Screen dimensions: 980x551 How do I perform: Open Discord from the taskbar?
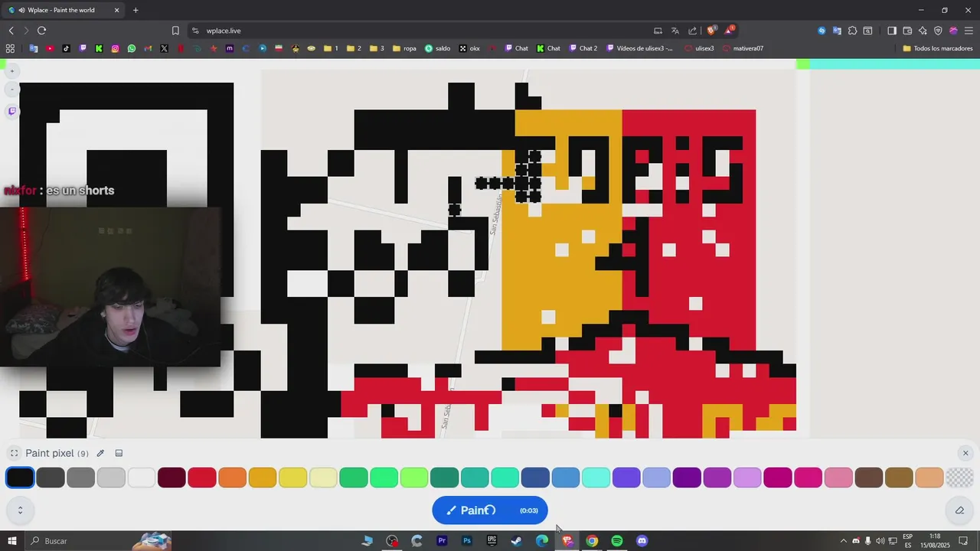point(642,541)
